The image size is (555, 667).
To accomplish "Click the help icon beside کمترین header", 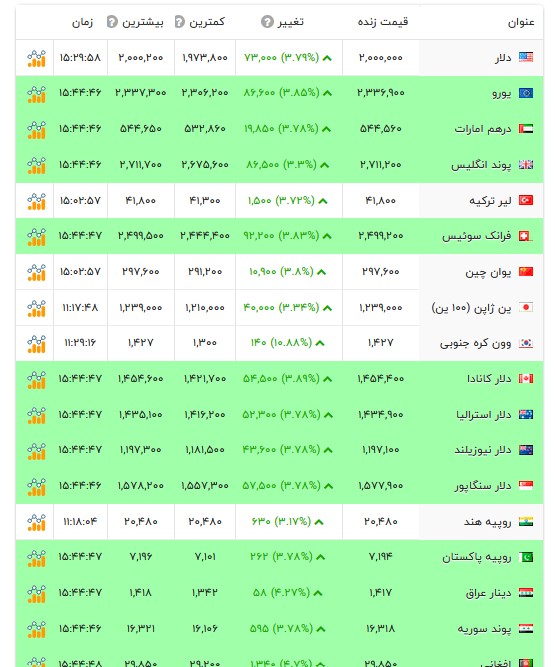I will coord(180,21).
